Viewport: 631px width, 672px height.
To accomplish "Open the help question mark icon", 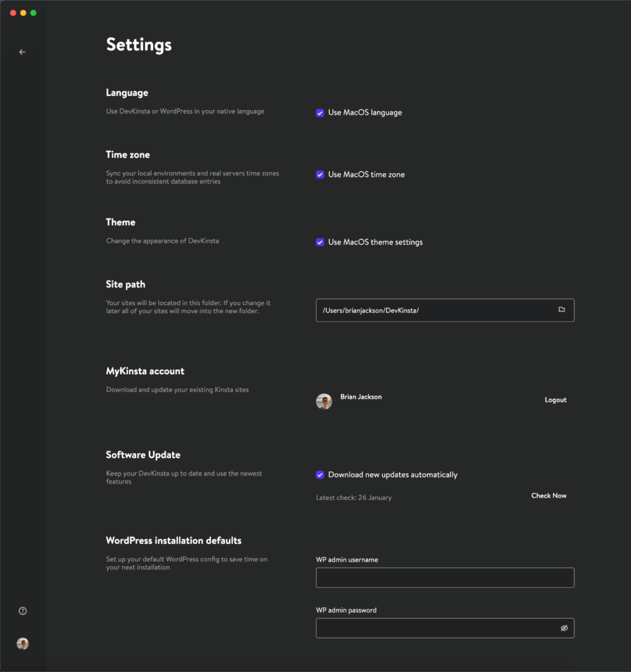I will point(22,611).
